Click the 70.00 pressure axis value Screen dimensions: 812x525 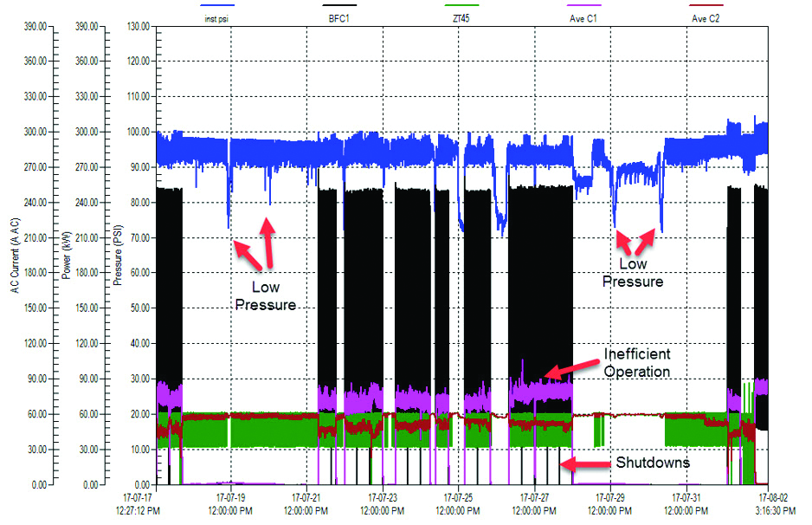click(140, 238)
